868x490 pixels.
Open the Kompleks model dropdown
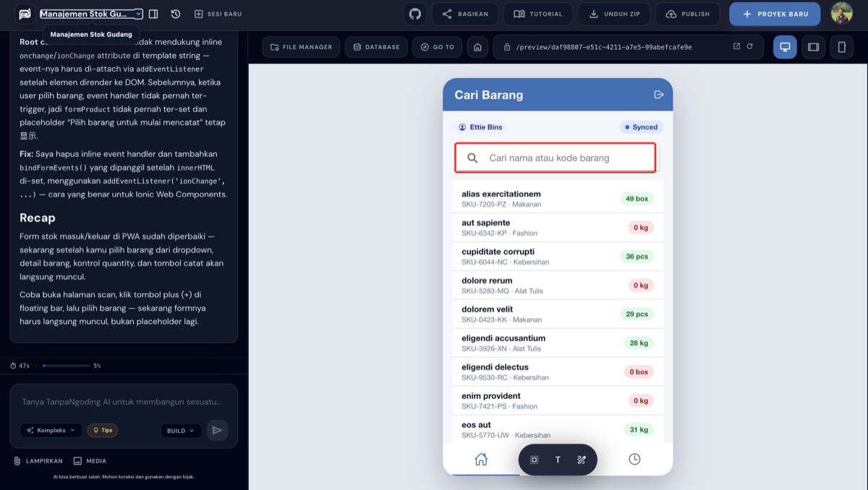click(51, 430)
